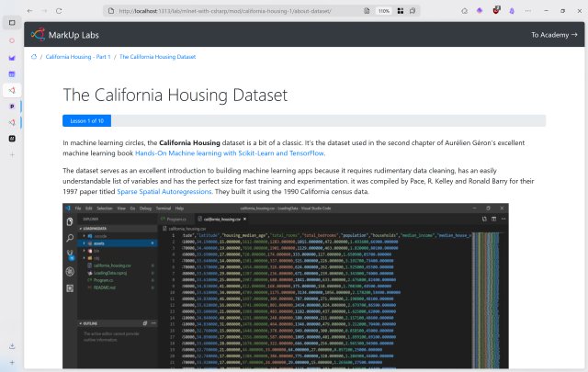This screenshot has height=372, width=588.
Task: Click The California Housing Dataset breadcrumb link
Action: pyautogui.click(x=157, y=57)
